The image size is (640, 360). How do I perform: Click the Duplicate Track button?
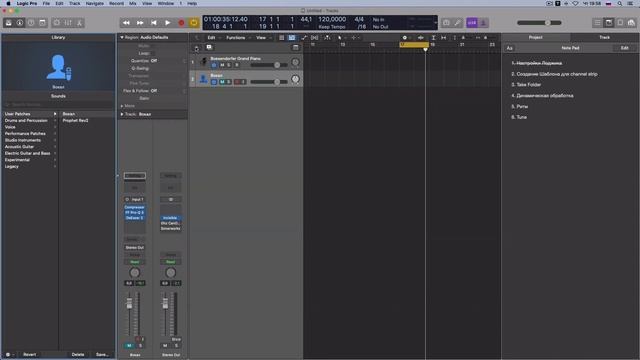point(209,48)
